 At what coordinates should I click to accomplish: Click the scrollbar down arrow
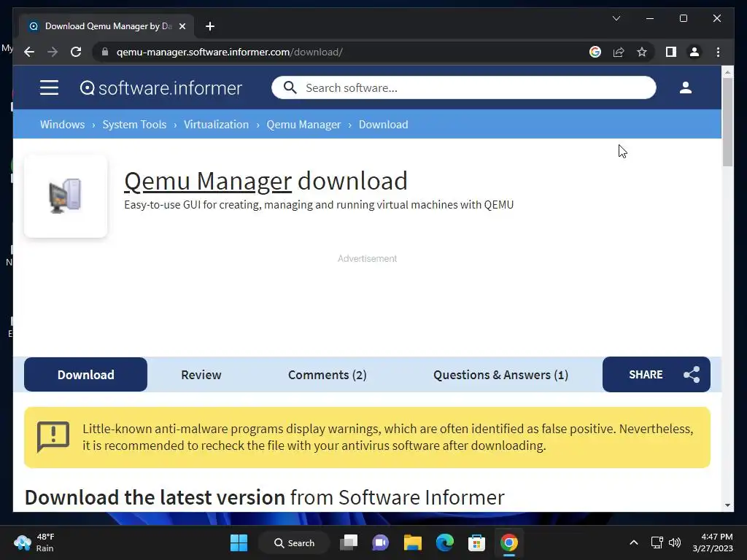click(727, 505)
